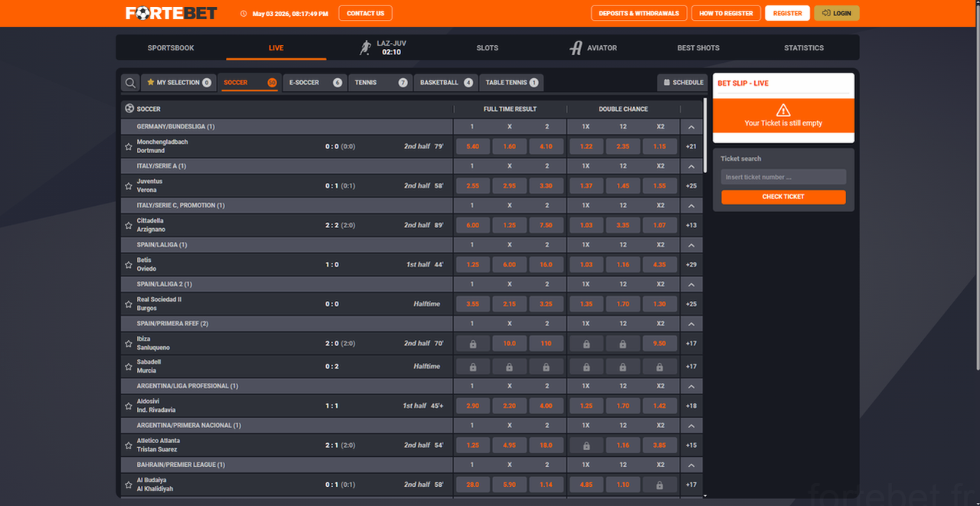Screen dimensions: 980x506
Task: Click the warning triangle in the bet slip
Action: (782, 110)
